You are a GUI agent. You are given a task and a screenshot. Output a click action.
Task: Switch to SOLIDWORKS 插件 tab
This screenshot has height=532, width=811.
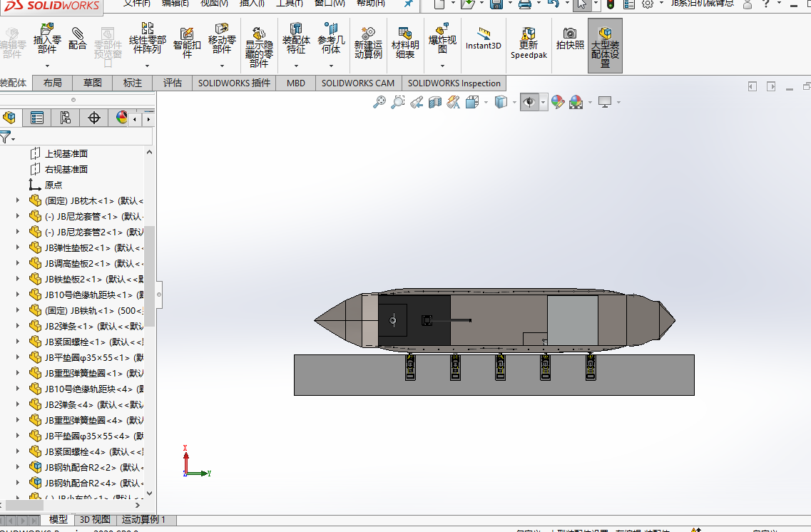click(234, 83)
